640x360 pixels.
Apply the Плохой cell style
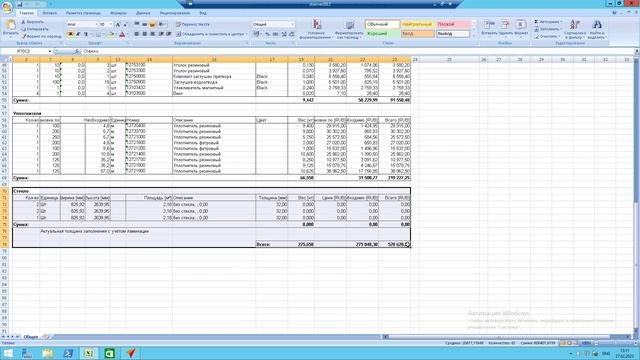coord(453,24)
